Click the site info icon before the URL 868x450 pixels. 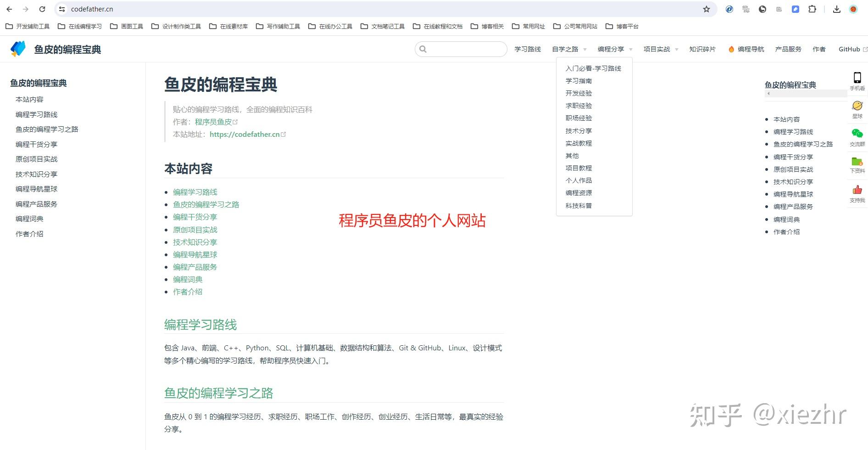(x=62, y=9)
